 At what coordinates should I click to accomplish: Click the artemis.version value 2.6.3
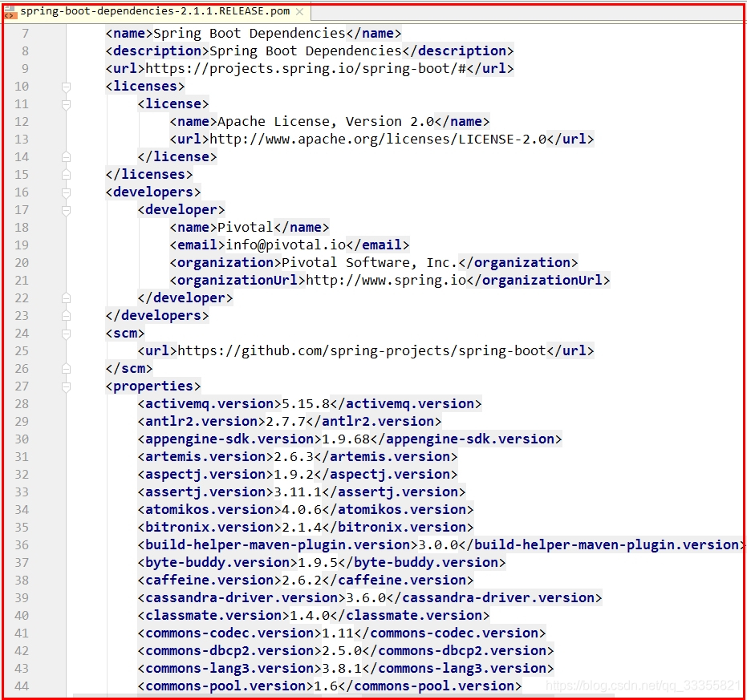pyautogui.click(x=294, y=457)
